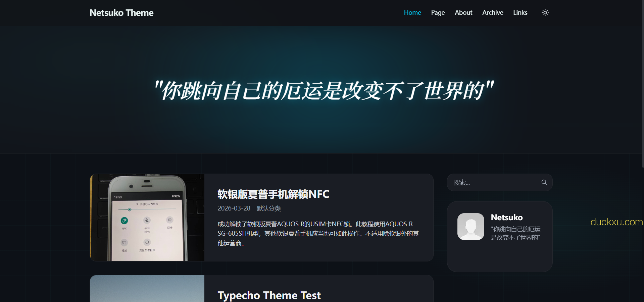Image resolution: width=644 pixels, height=302 pixels.
Task: Click the Netsuko author name in sidebar
Action: tap(506, 218)
